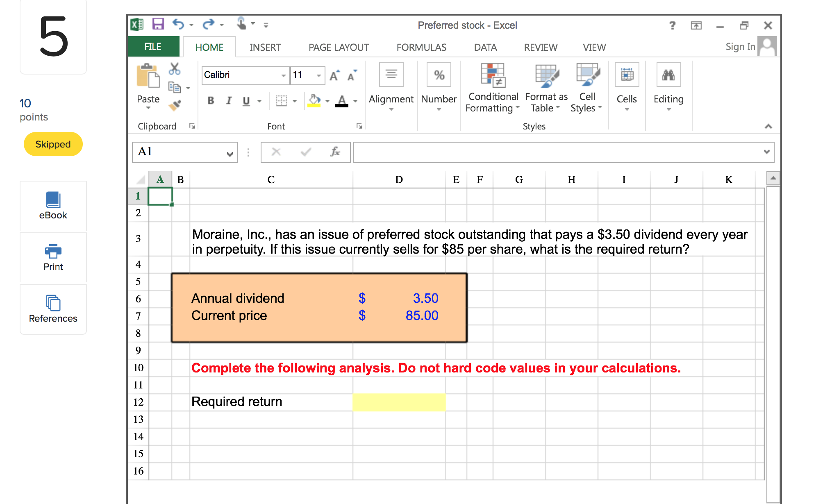Collapse the ribbon with the chevron

click(x=768, y=126)
